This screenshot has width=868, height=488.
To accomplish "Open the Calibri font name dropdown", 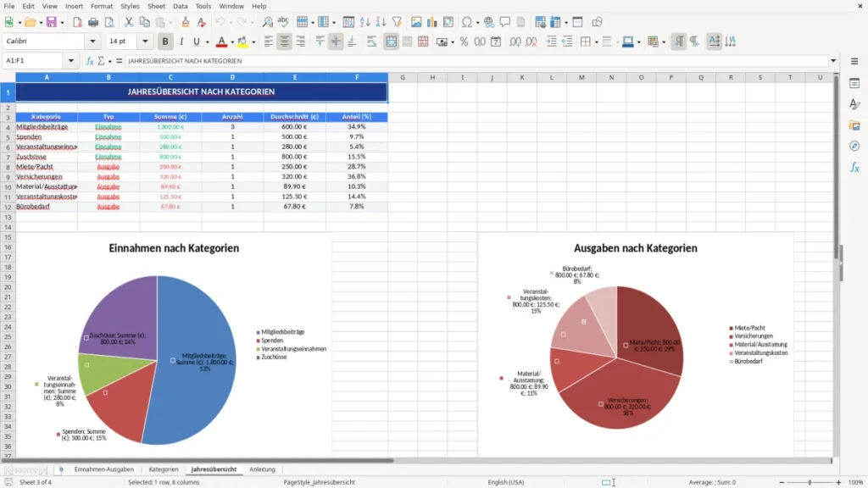I will click(x=92, y=42).
